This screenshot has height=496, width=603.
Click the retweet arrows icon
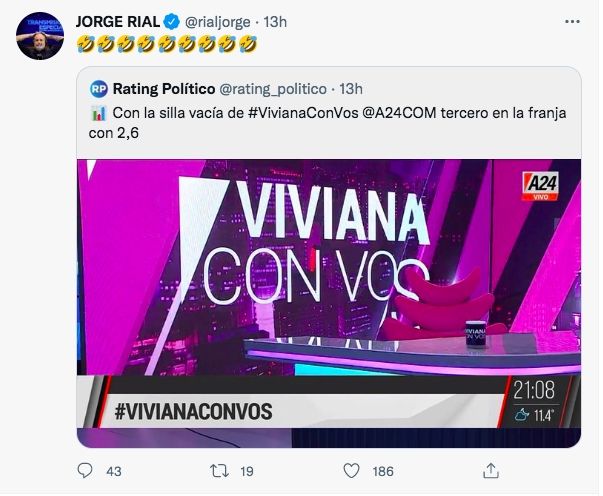[219, 470]
